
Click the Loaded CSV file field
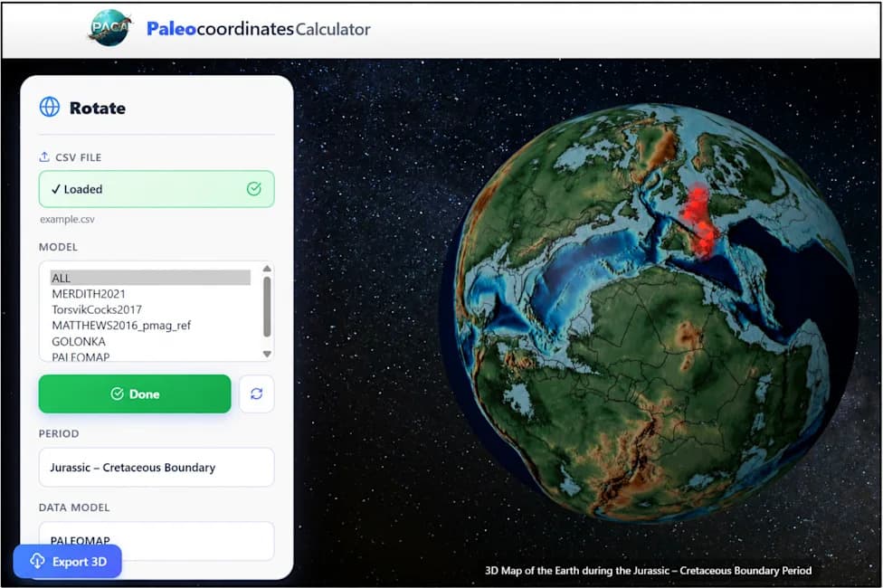(x=157, y=189)
